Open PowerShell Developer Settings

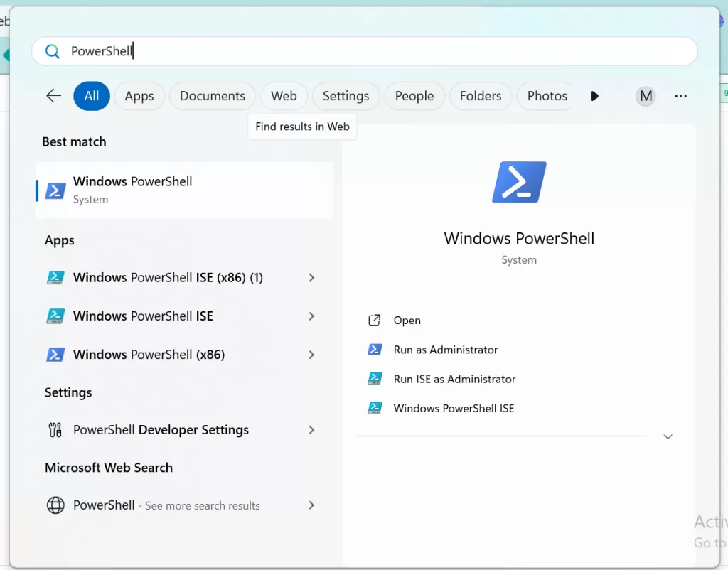(161, 430)
